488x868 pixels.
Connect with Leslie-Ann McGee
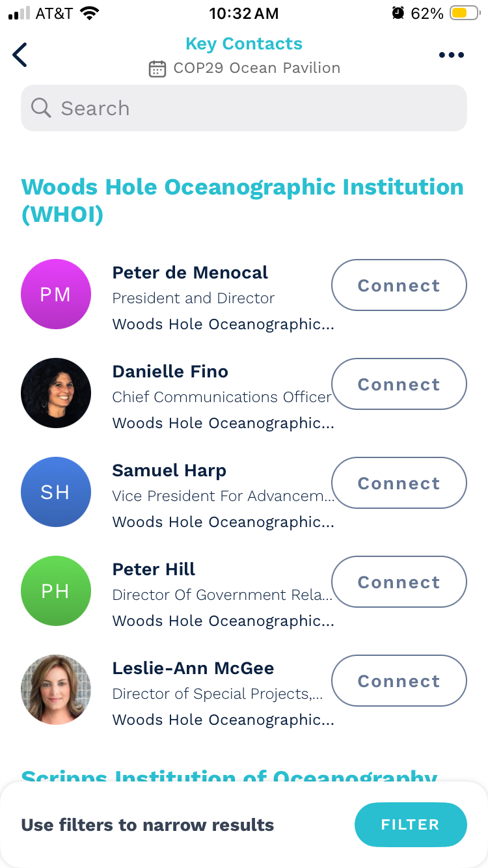[399, 681]
